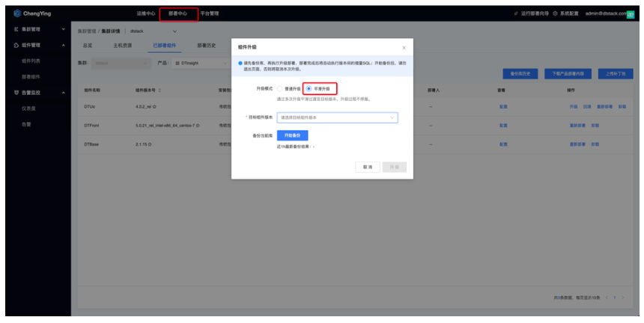Click 系统配置 link in header

[x=569, y=13]
